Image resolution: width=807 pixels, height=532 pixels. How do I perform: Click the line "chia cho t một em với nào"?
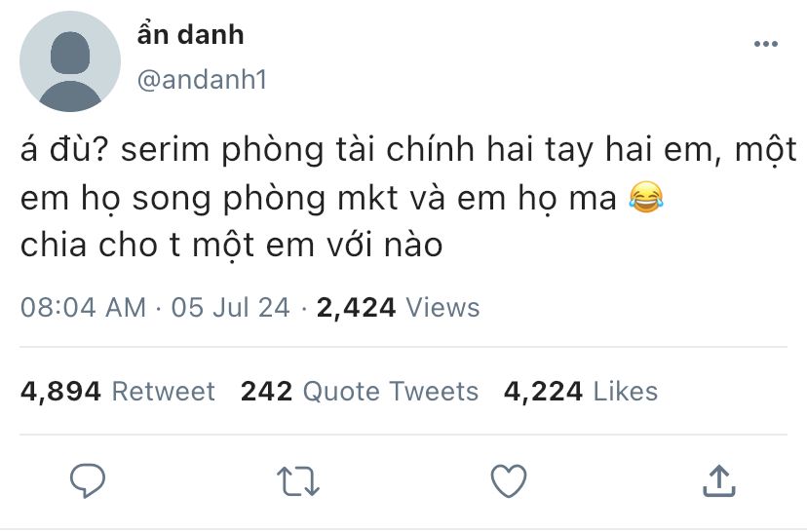(x=232, y=246)
